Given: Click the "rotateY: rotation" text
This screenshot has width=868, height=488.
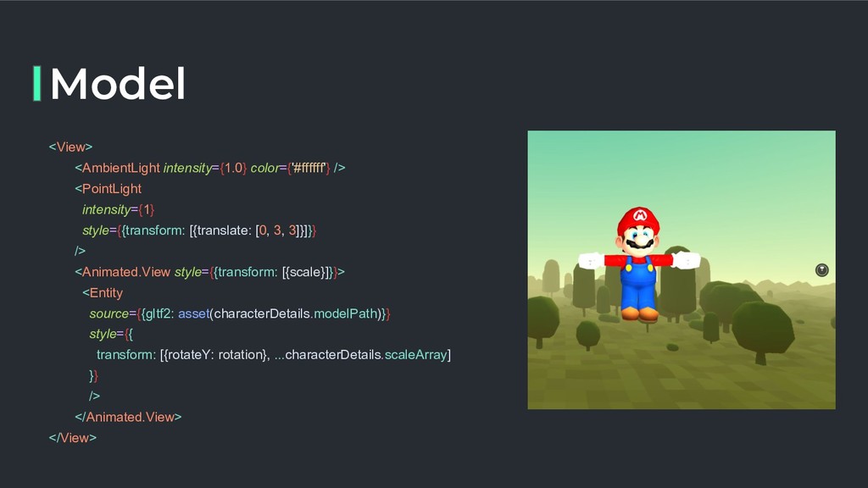Looking at the screenshot, I should tap(215, 355).
